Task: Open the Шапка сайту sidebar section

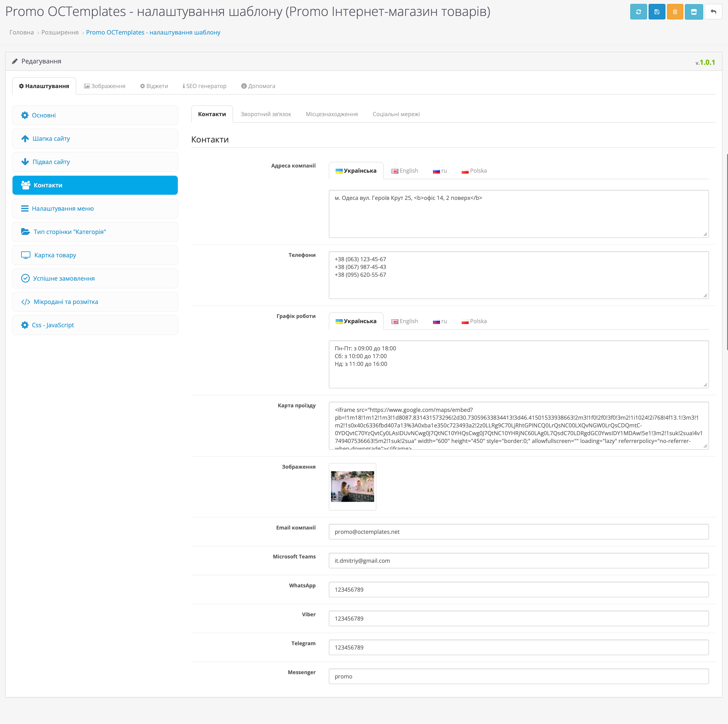Action: tap(95, 139)
